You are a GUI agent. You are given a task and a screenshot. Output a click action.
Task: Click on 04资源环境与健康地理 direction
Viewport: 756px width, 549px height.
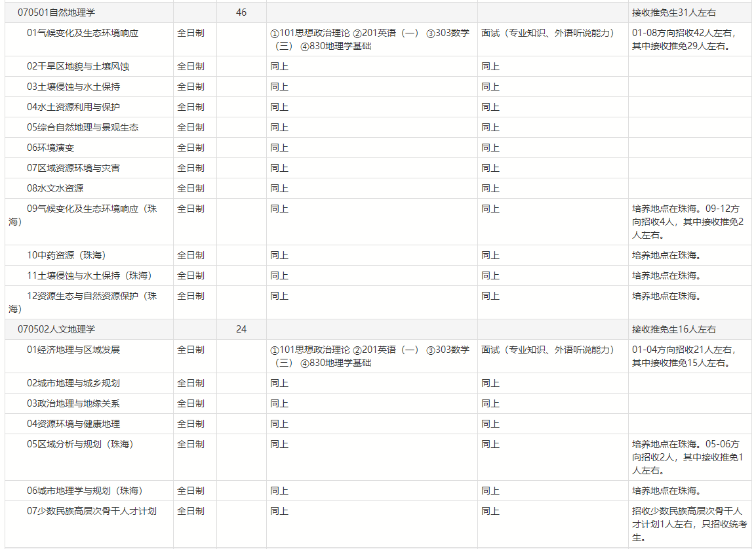coord(73,424)
